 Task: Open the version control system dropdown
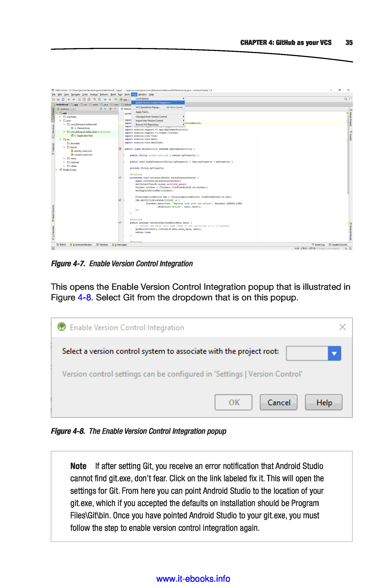(x=334, y=353)
